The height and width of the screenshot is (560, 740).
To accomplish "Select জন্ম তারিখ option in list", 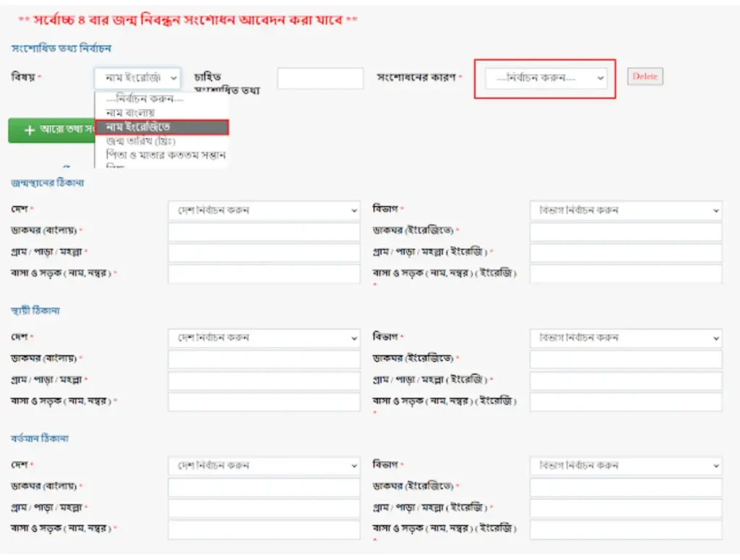I will pos(161,141).
